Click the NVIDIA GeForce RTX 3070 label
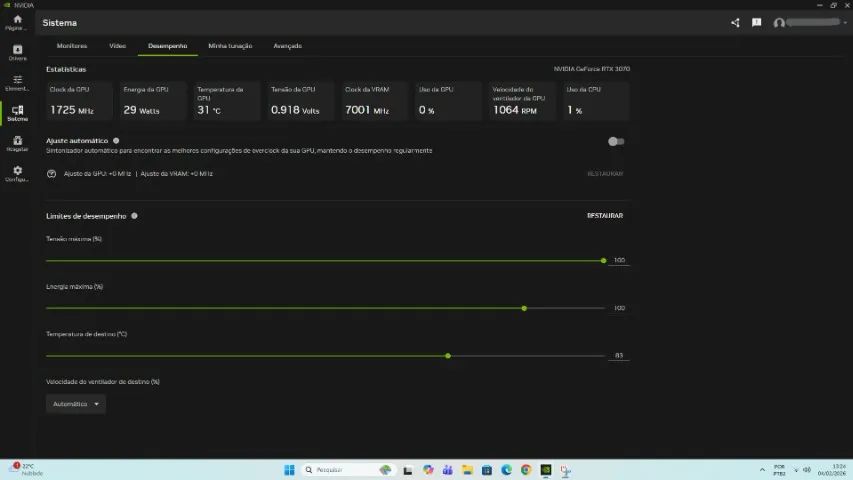 592,69
